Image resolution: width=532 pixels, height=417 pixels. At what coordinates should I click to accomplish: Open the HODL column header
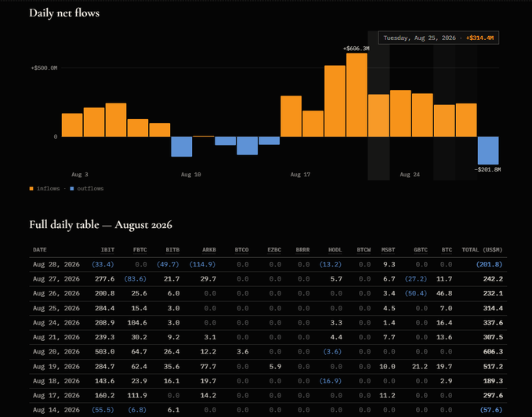pos(335,250)
